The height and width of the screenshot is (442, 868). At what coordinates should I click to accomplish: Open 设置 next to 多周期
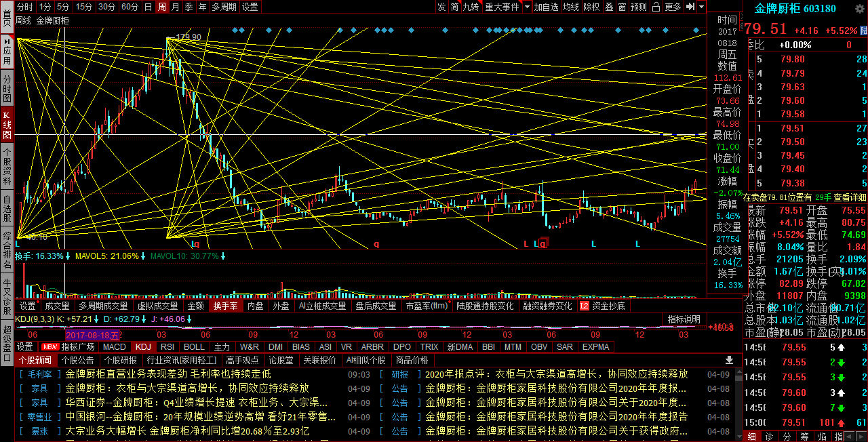tap(250, 7)
